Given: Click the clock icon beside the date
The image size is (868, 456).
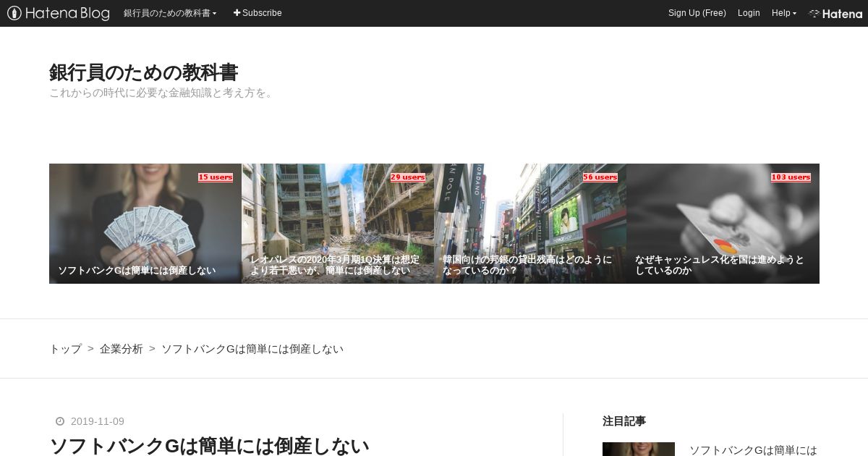Looking at the screenshot, I should [x=60, y=421].
